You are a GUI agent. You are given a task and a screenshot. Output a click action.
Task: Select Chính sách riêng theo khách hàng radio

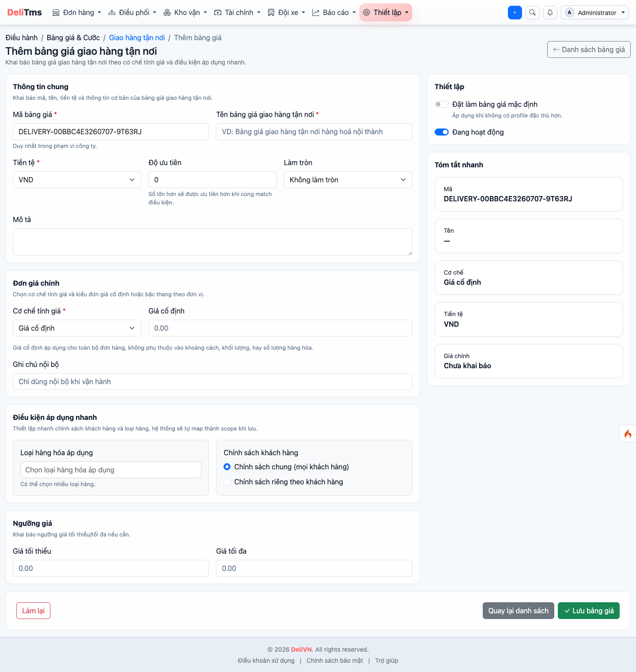click(x=227, y=482)
